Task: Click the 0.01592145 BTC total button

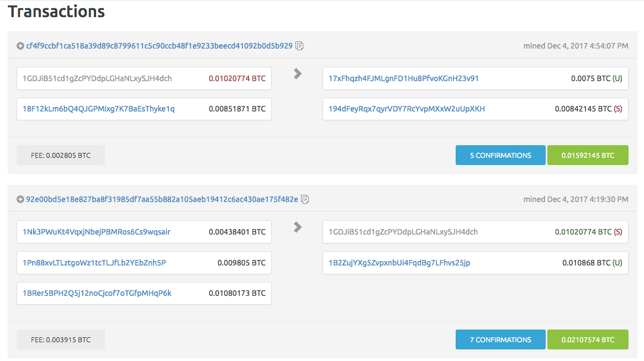Action: pos(588,155)
